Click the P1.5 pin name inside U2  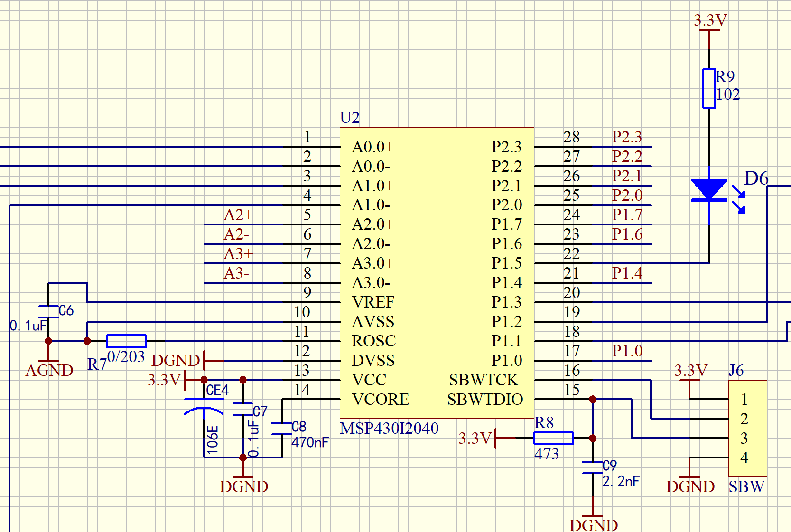(x=506, y=263)
